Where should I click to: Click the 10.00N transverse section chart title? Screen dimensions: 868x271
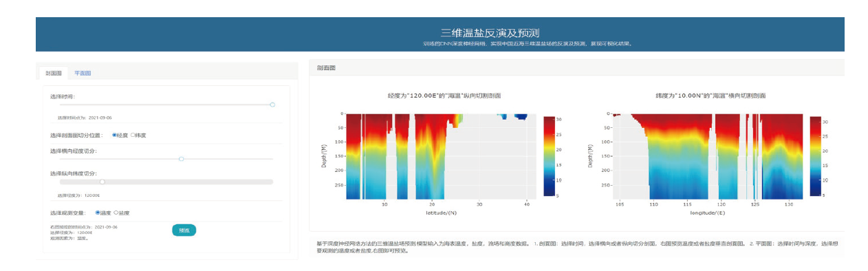(x=710, y=96)
